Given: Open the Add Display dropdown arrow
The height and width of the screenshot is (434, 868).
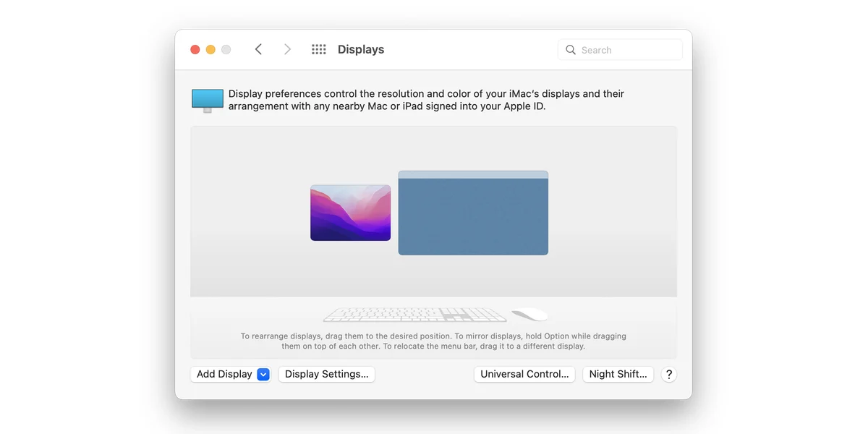Looking at the screenshot, I should click(263, 374).
